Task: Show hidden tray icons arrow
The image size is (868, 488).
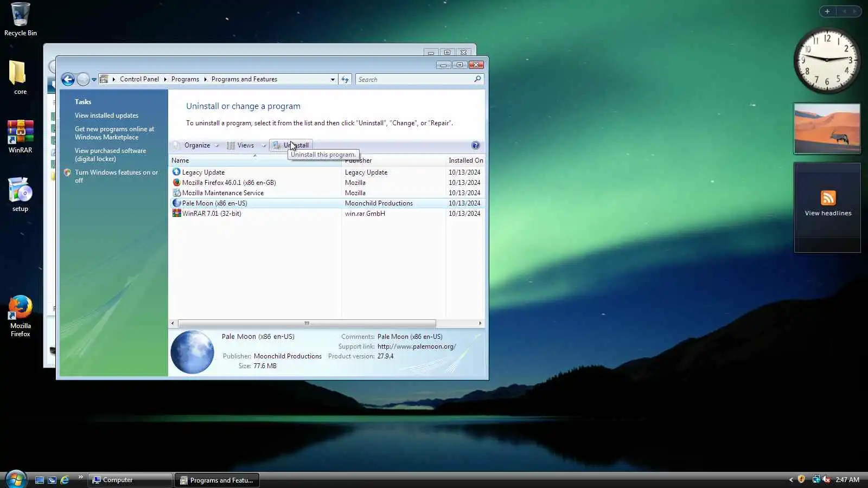Action: coord(791,480)
